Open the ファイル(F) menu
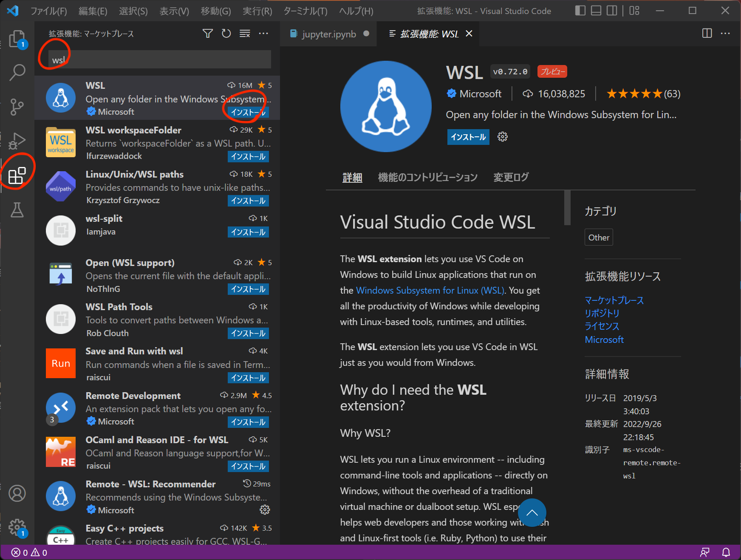The height and width of the screenshot is (560, 741). pyautogui.click(x=49, y=11)
